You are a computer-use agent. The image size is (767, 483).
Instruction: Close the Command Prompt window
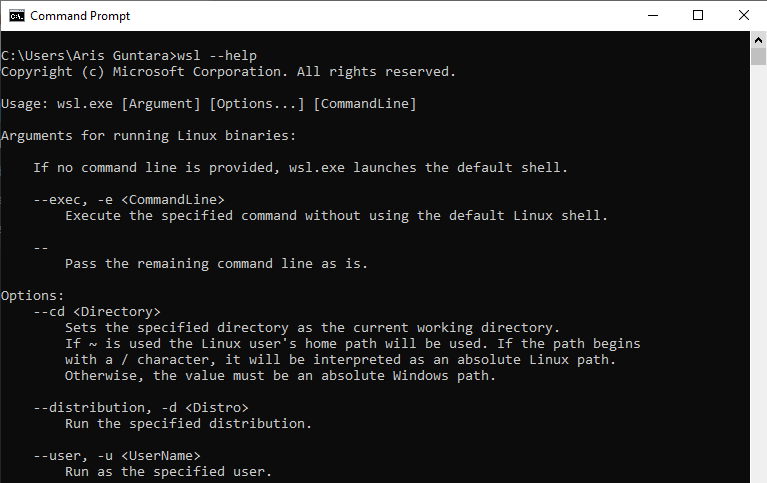(744, 16)
